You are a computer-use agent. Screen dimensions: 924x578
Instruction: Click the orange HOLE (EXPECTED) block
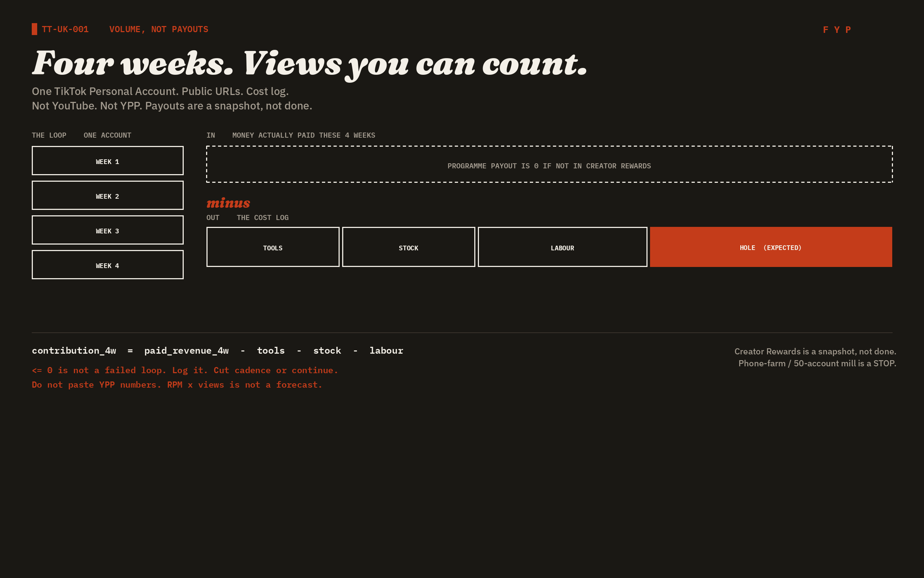coord(771,247)
